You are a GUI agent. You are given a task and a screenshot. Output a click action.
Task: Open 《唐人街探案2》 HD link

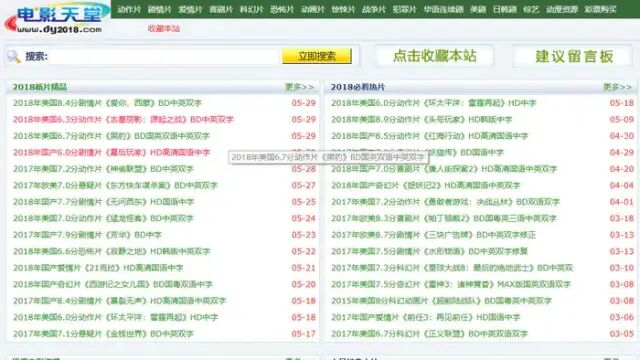444,169
